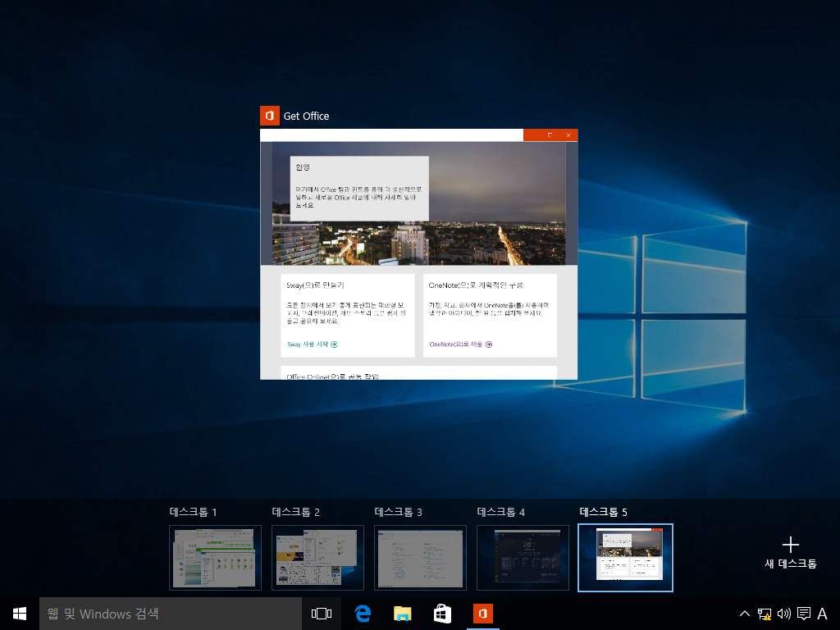Click the Task View taskbar icon
Viewport: 840px width, 630px height.
coord(322,614)
